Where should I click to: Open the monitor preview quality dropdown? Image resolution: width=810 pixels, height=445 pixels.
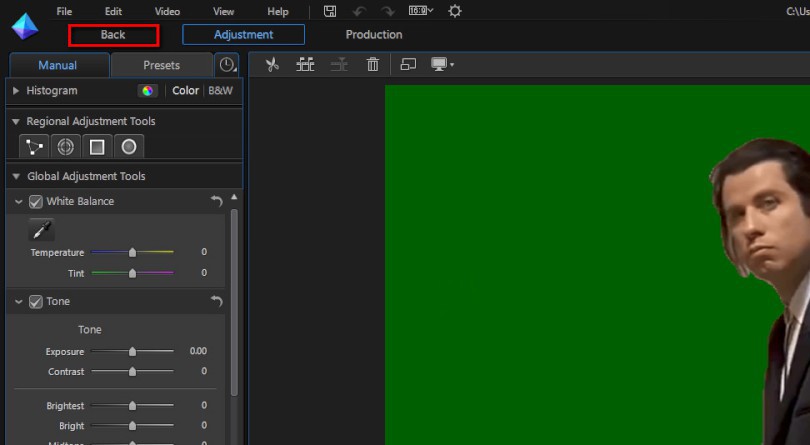442,65
